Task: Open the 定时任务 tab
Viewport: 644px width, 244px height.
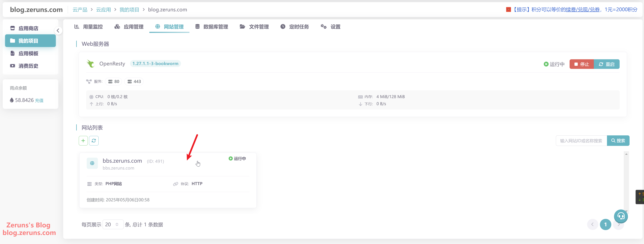Action: point(295,27)
